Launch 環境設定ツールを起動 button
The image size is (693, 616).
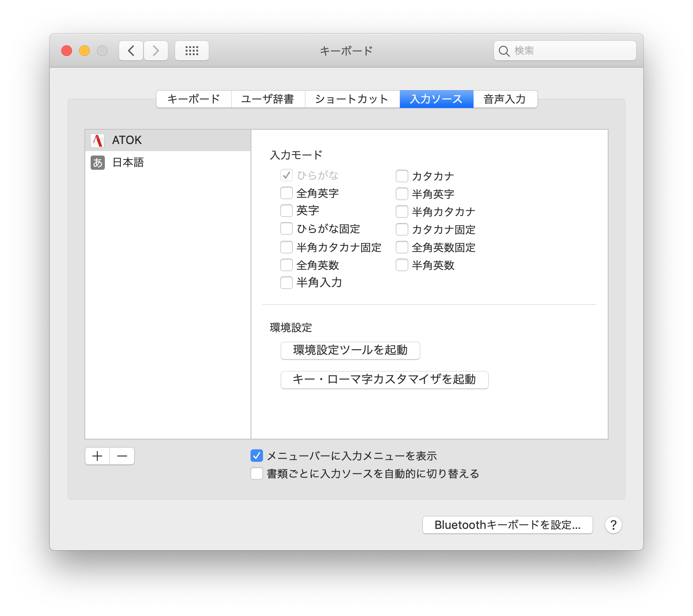(350, 350)
